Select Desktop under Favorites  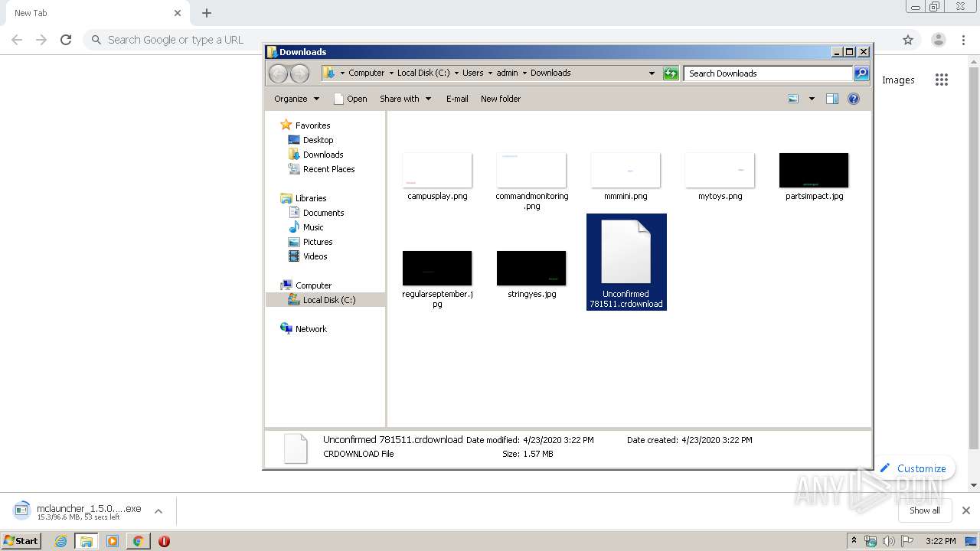(311, 140)
